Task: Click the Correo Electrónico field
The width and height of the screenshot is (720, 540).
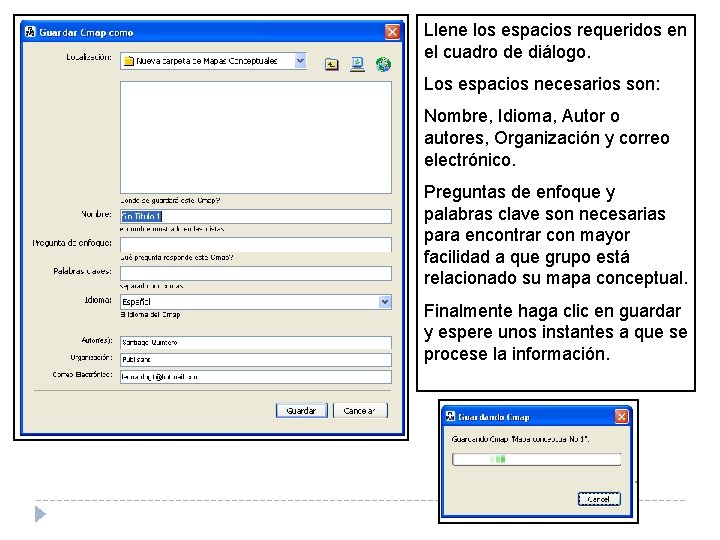Action: pyautogui.click(x=256, y=377)
